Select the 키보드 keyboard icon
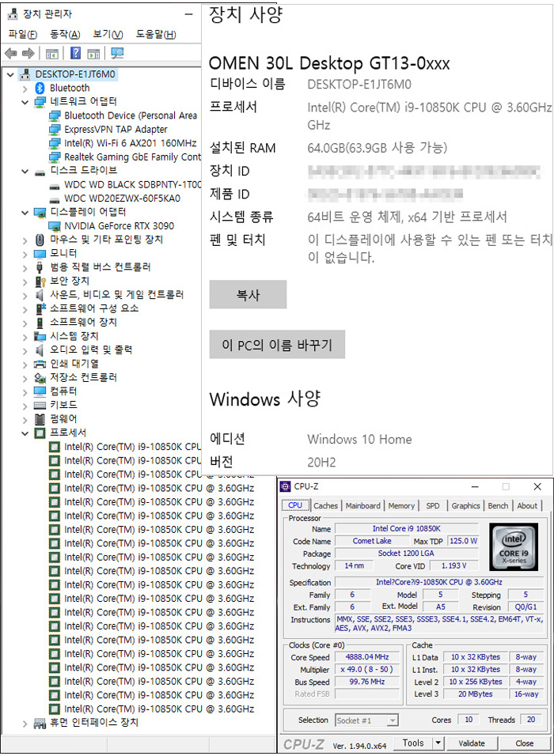The width and height of the screenshot is (554, 756). (40, 405)
